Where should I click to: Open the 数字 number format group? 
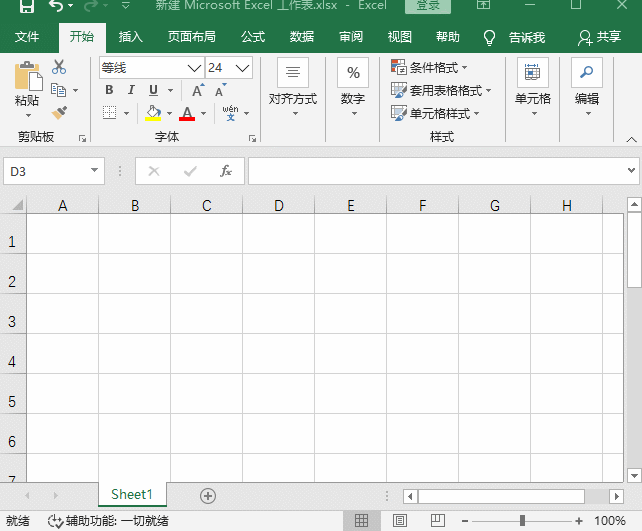coord(353,87)
